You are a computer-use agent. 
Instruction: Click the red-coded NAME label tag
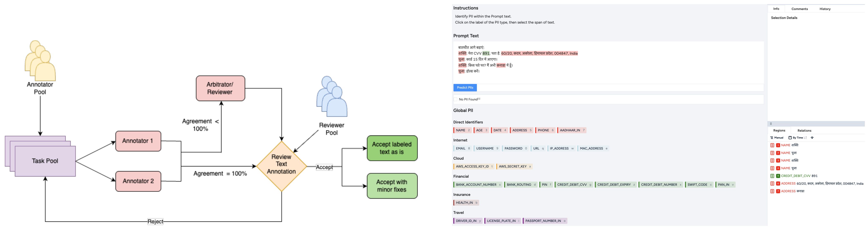(462, 130)
